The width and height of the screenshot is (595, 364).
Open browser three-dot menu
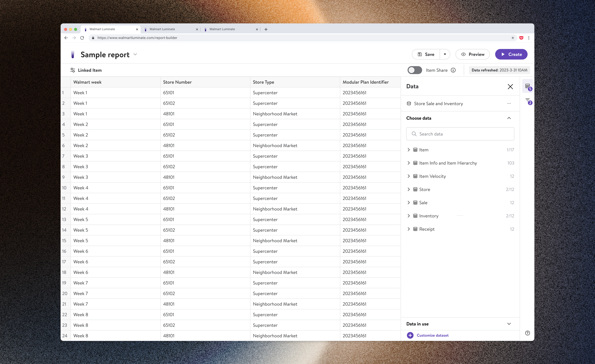click(x=529, y=38)
